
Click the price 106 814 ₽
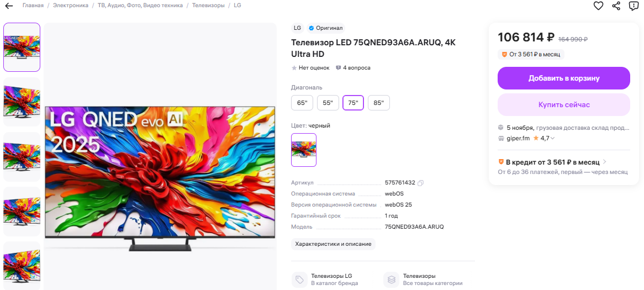click(x=526, y=38)
